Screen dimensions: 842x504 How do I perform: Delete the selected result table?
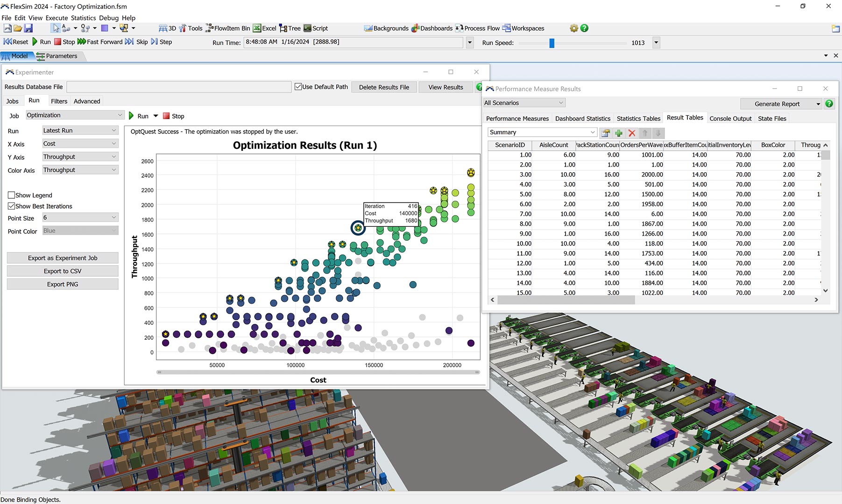632,133
